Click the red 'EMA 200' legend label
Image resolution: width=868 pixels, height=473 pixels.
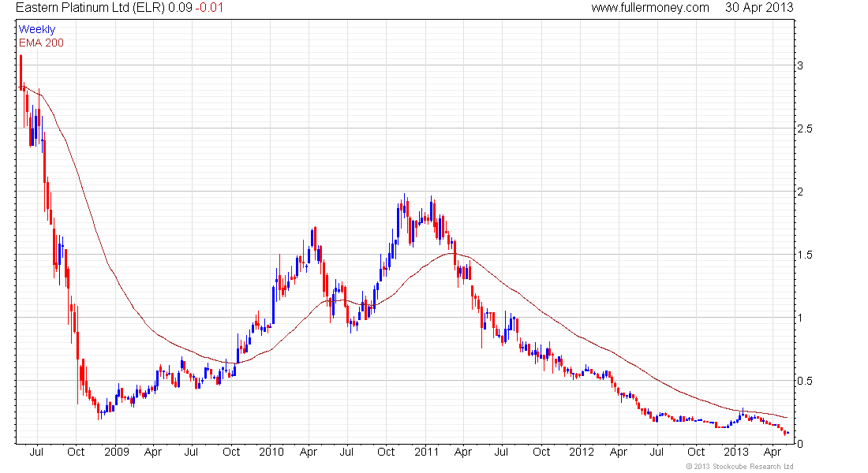41,43
